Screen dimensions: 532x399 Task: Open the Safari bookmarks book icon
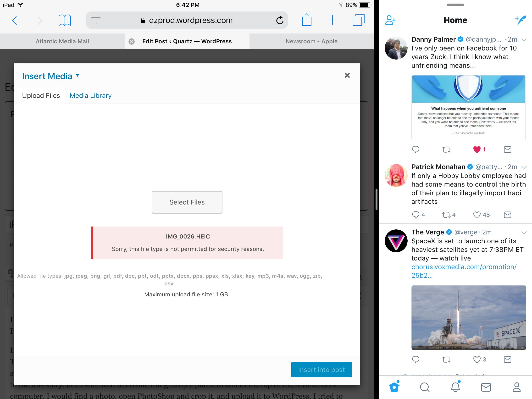pos(65,20)
